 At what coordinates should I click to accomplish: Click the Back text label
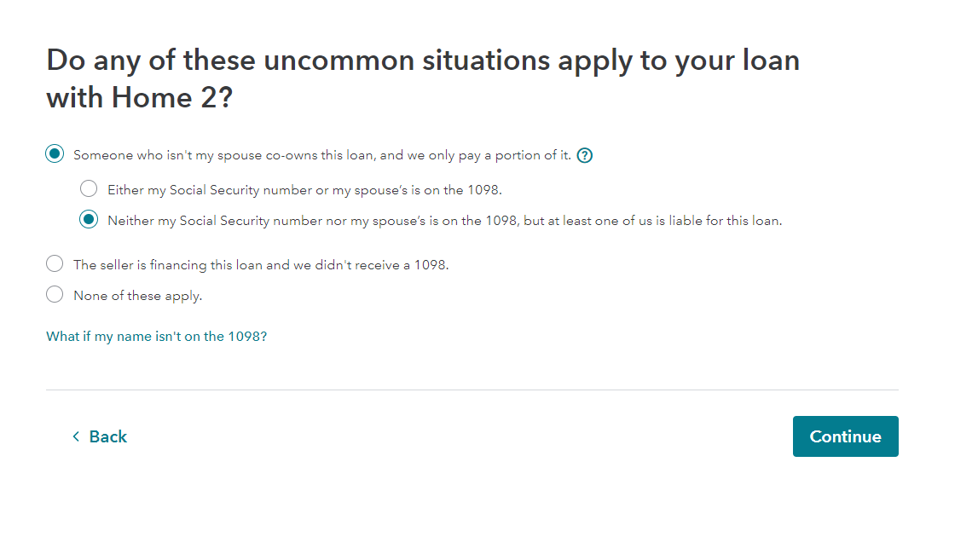(x=108, y=436)
